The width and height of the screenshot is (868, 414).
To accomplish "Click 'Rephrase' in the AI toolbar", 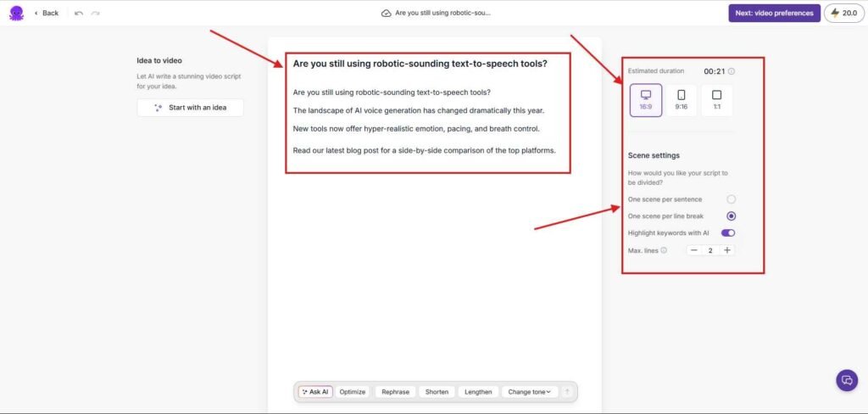I will tap(395, 392).
